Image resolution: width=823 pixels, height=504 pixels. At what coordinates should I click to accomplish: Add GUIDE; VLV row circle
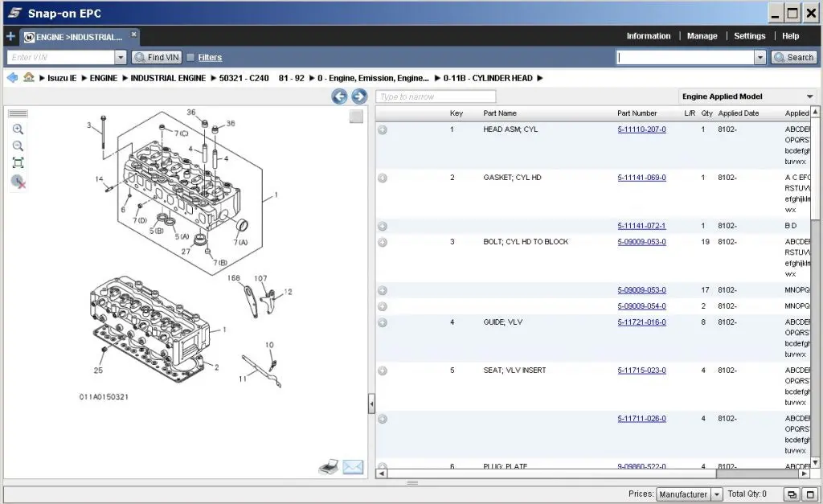point(383,322)
